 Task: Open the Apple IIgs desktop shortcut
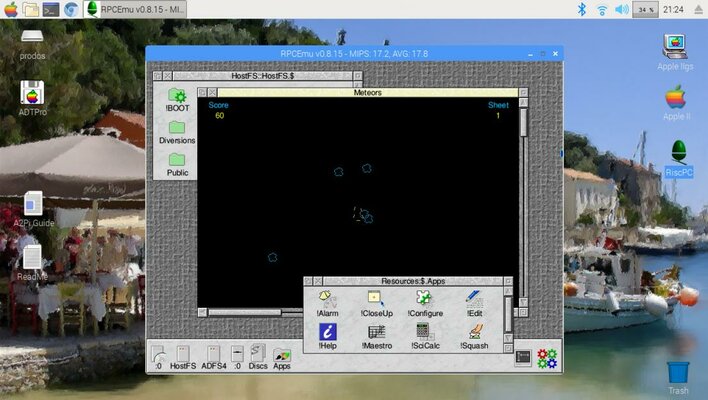click(x=675, y=52)
